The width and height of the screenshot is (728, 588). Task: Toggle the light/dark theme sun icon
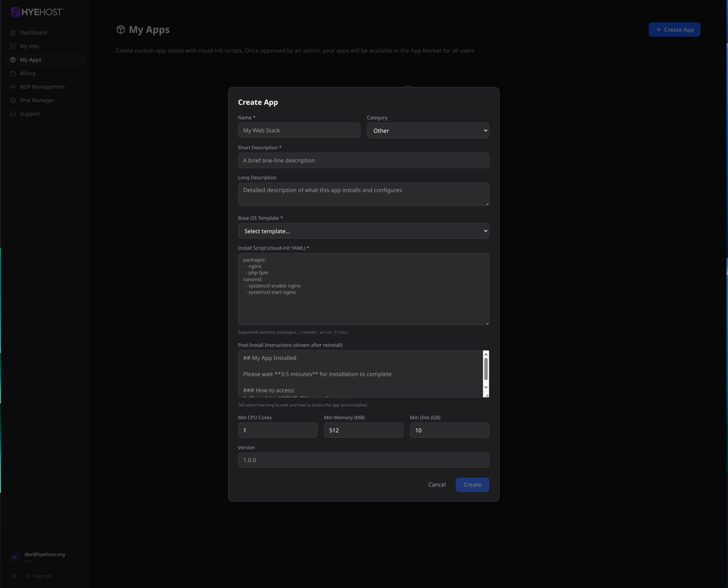point(14,576)
